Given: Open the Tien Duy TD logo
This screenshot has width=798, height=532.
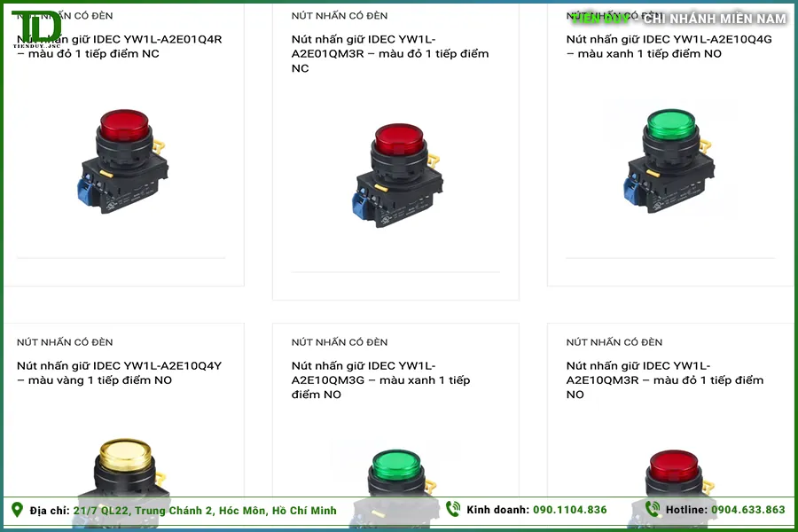Looking at the screenshot, I should (x=36, y=28).
